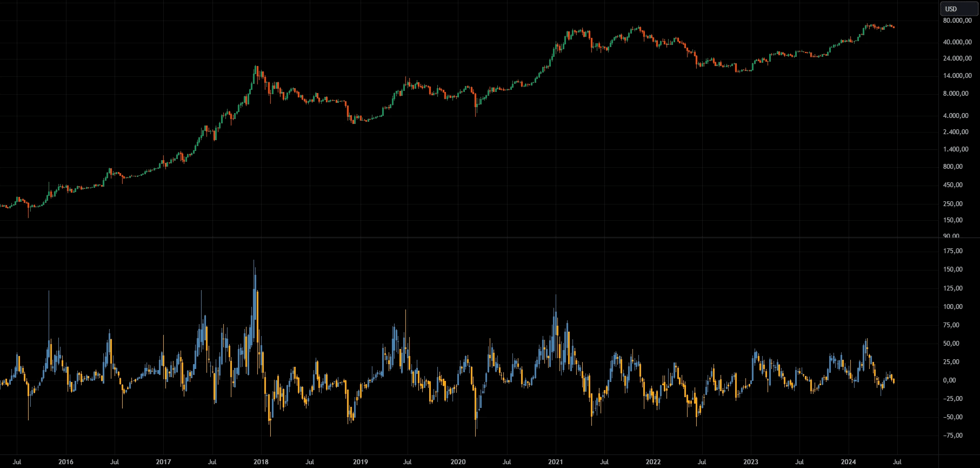Click the 8.000,00 price axis label
This screenshot has height=468, width=980.
click(x=956, y=94)
